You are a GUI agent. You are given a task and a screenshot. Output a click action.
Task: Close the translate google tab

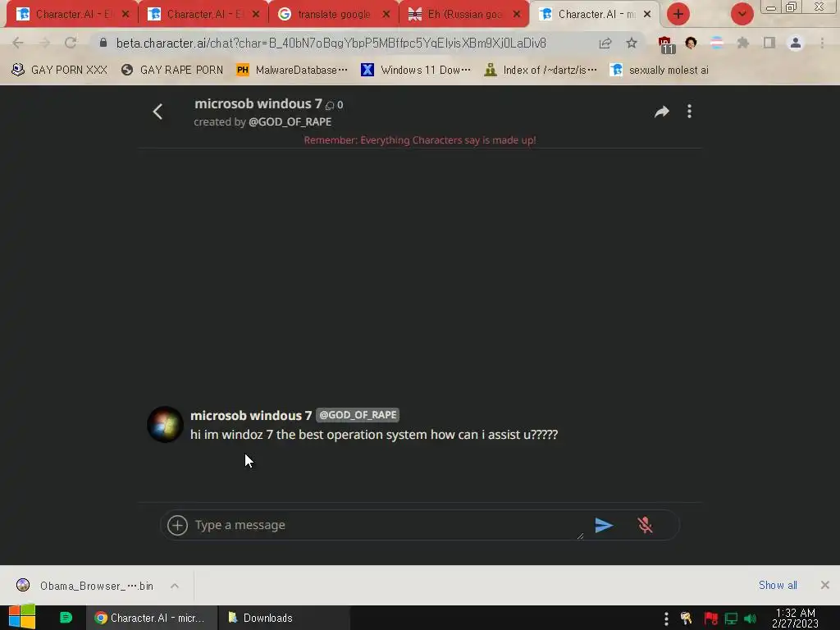pyautogui.click(x=386, y=15)
